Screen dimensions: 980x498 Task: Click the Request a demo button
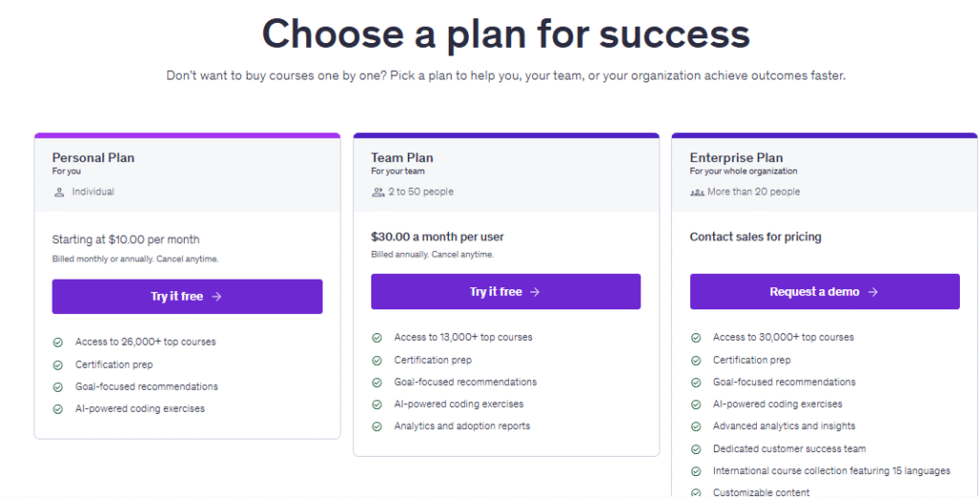[x=824, y=291]
